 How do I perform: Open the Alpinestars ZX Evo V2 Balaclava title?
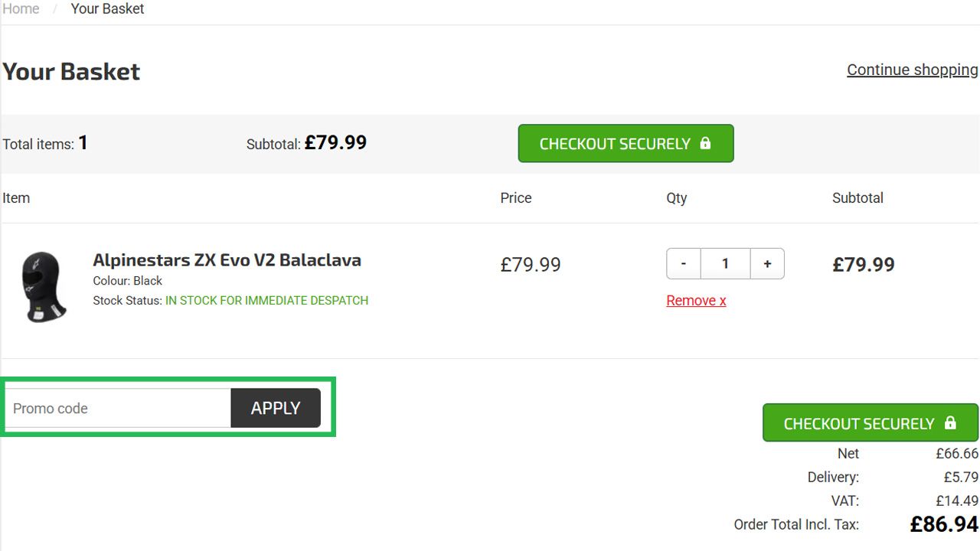(x=227, y=260)
